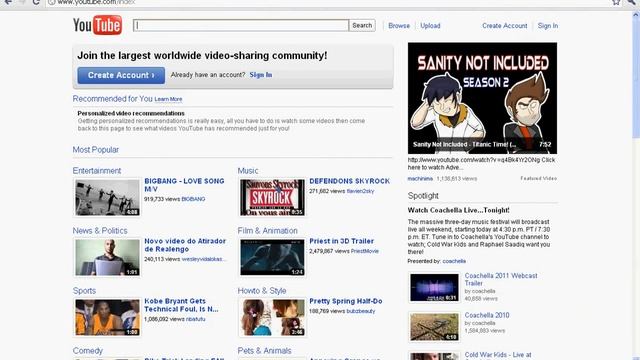The height and width of the screenshot is (360, 640).
Task: Open the Film & Animation category
Action: click(267, 231)
